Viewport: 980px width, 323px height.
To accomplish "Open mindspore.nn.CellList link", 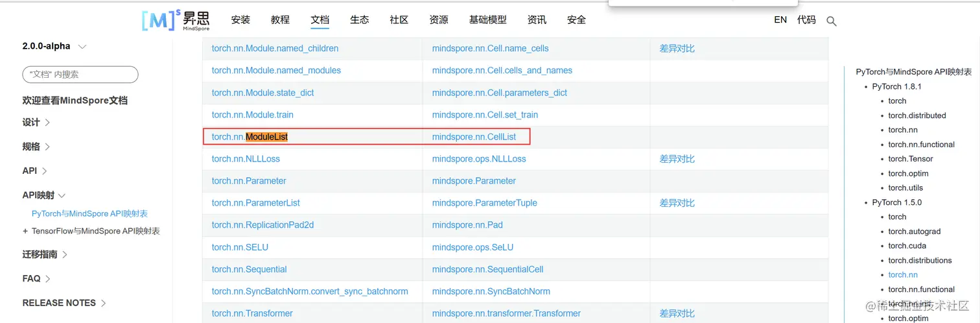I will [x=474, y=137].
